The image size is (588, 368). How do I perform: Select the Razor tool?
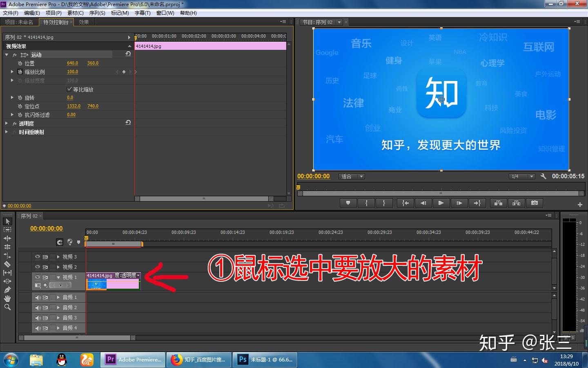click(x=7, y=264)
